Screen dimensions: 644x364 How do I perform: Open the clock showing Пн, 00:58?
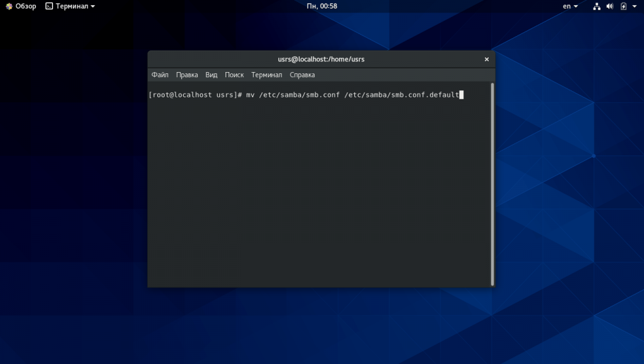(321, 6)
